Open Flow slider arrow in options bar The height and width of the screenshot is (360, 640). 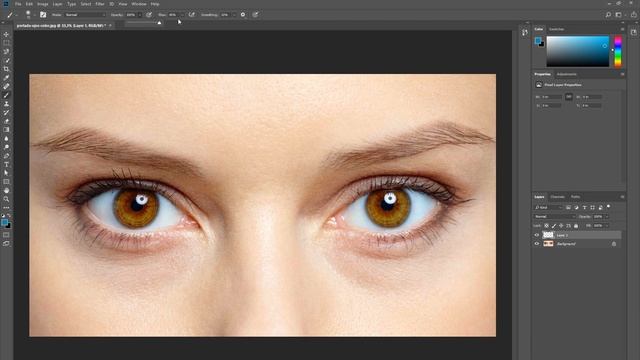click(x=182, y=15)
